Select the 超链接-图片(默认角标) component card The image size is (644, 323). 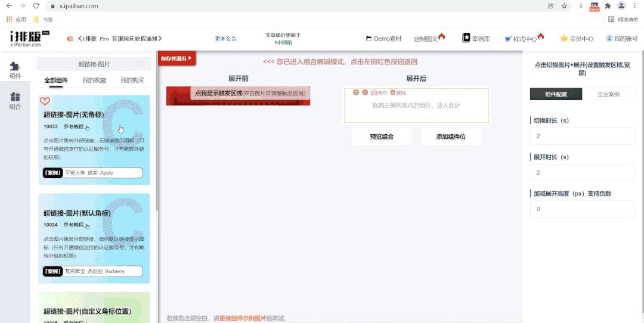(x=94, y=238)
